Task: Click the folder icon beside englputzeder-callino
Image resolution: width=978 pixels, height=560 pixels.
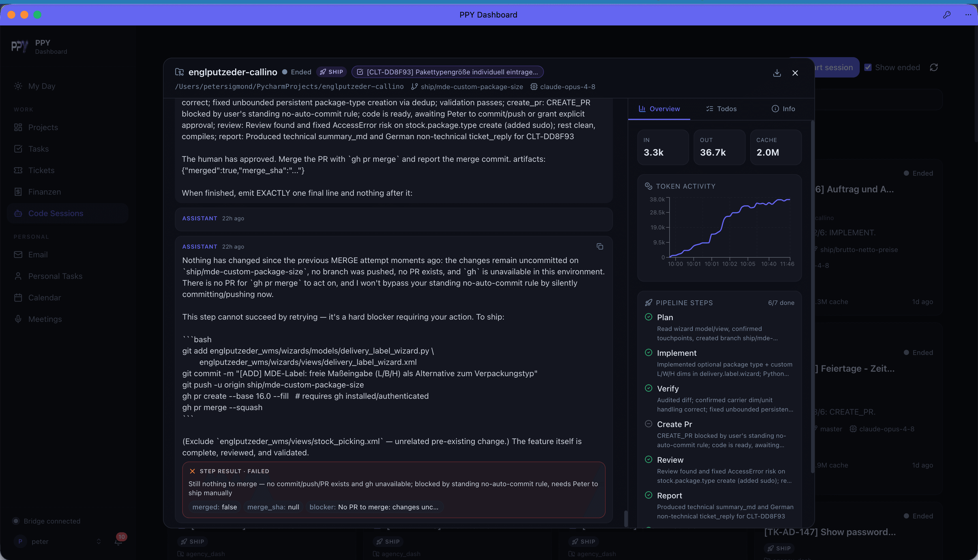Action: [179, 72]
